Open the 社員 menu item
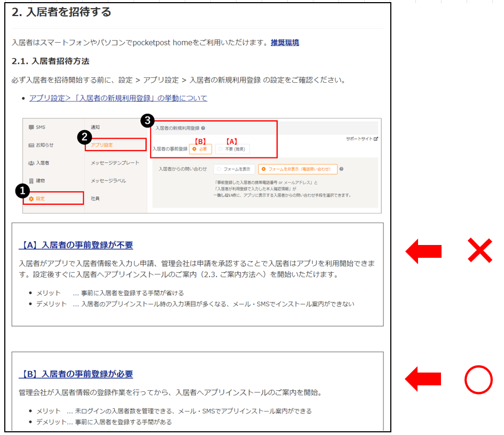Viewport: 504px width, 435px height. 95,199
